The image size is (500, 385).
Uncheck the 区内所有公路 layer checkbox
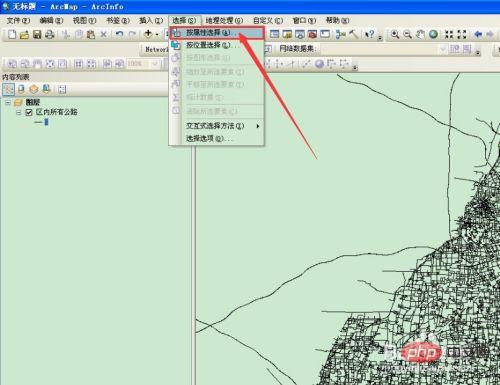tap(29, 112)
